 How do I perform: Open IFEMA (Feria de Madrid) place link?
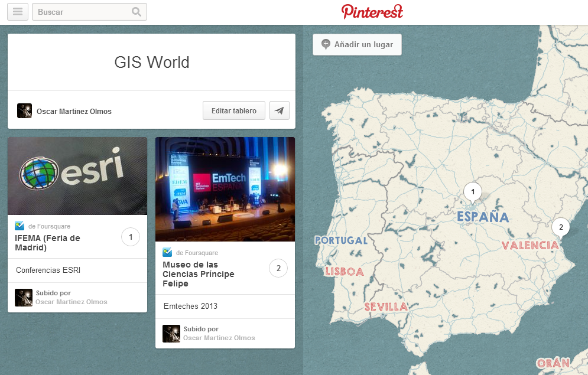(47, 243)
